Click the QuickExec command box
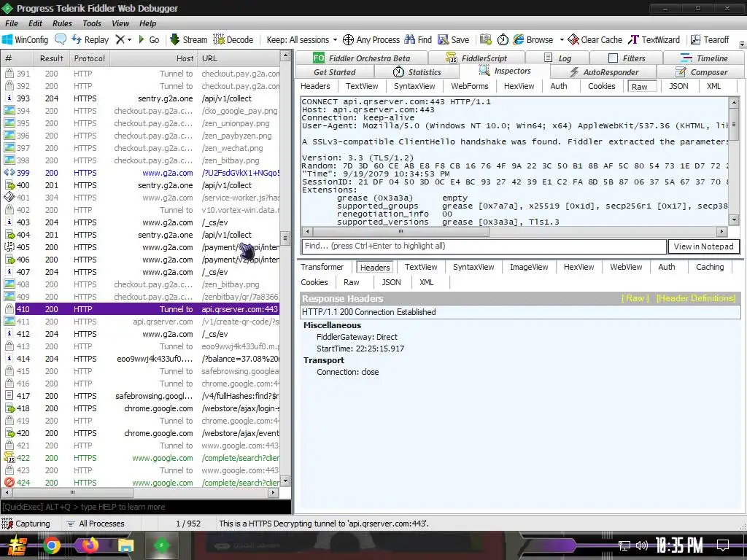 [x=146, y=507]
